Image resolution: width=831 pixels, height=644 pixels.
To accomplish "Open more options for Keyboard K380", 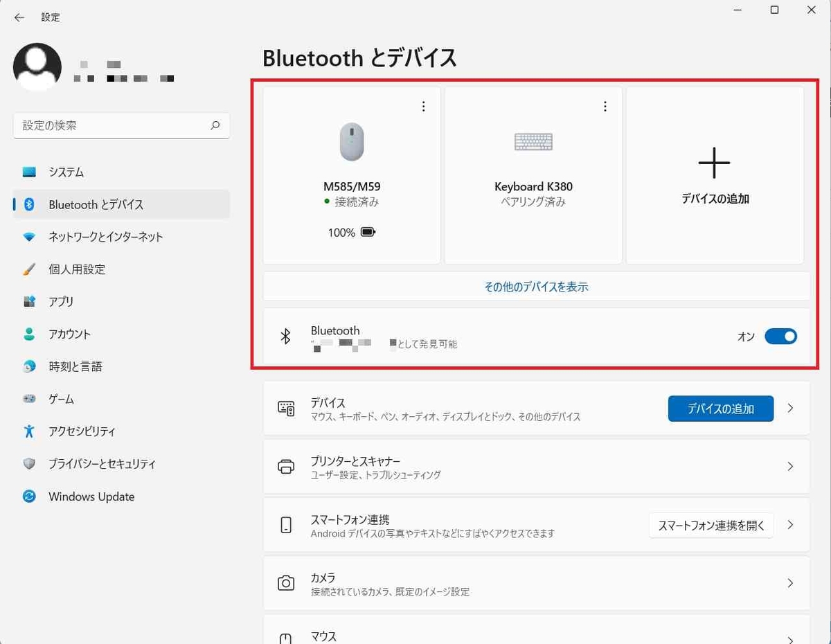I will pos(605,106).
